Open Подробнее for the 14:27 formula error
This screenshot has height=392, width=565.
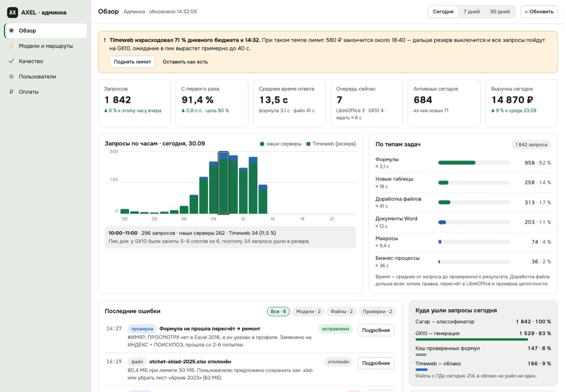376,330
